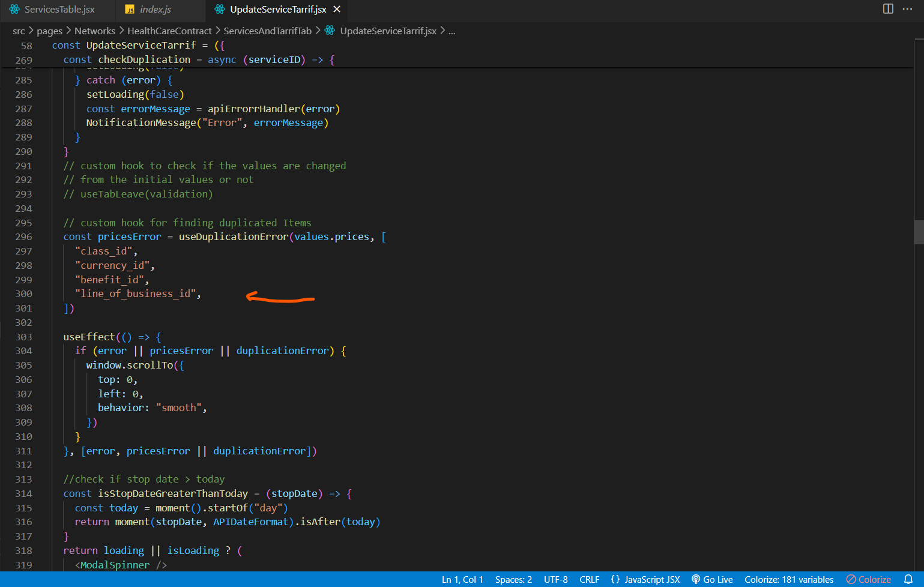Open the Networks breadcrumb folder list
The width and height of the screenshot is (924, 587).
coord(94,31)
